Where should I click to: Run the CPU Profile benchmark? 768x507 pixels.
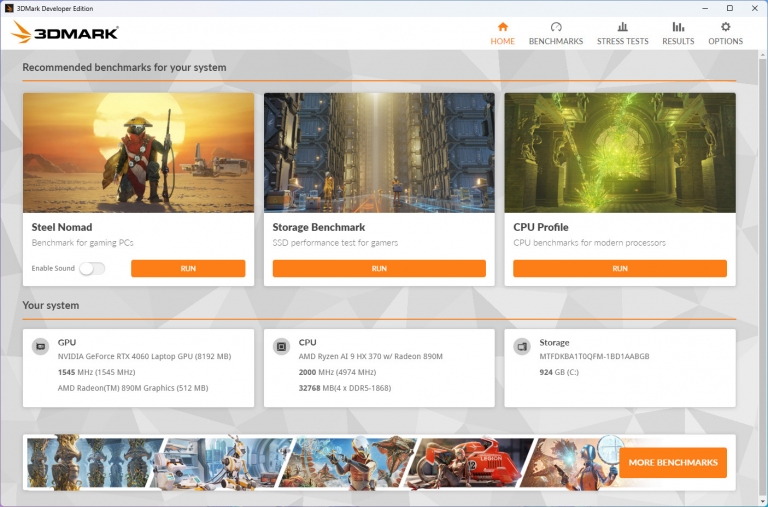(x=620, y=268)
